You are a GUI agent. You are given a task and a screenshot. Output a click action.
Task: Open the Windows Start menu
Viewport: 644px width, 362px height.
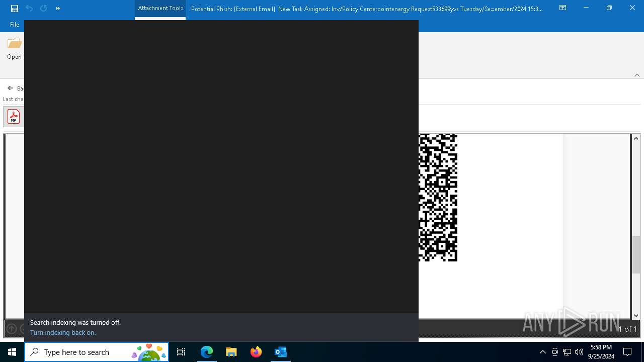(12, 352)
